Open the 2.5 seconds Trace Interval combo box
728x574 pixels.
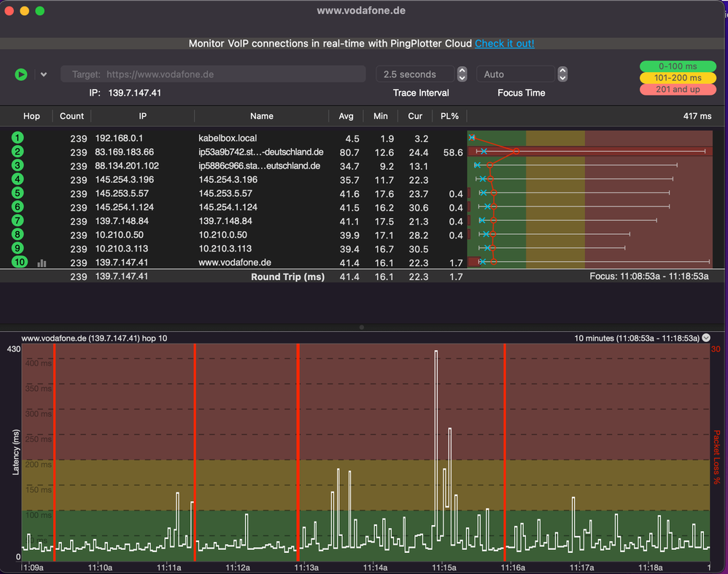(x=414, y=74)
